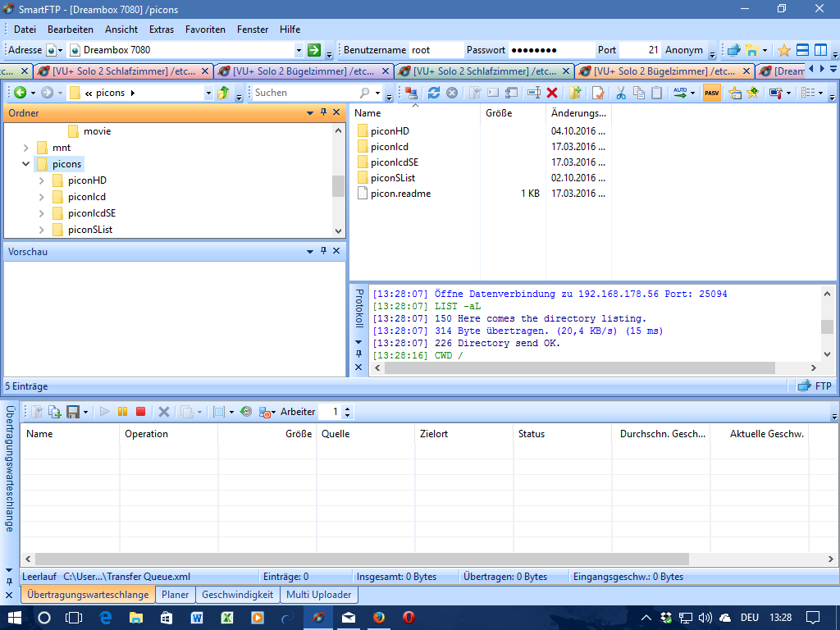Increase the Arbeiter worker count stepper
The height and width of the screenshot is (630, 840).
tap(348, 409)
